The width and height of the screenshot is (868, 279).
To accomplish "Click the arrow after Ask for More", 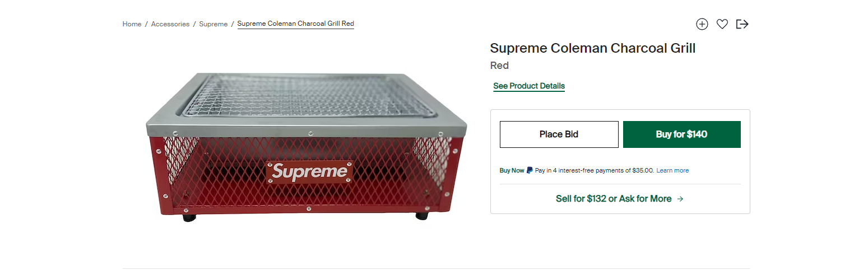I will coord(680,199).
